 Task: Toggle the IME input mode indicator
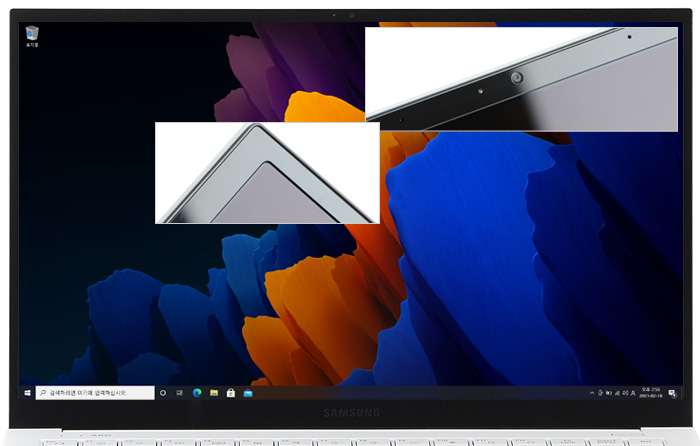click(x=633, y=393)
